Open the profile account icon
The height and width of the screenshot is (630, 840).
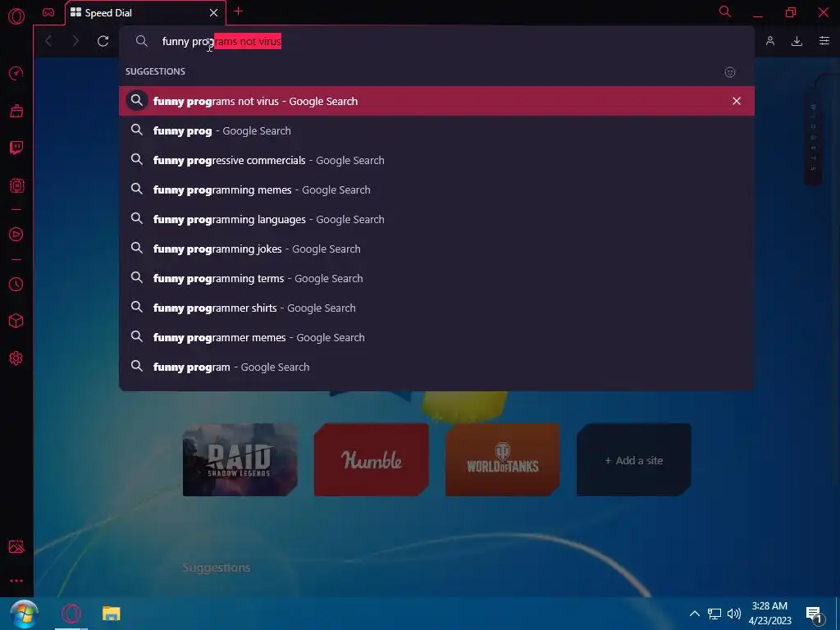coord(769,41)
